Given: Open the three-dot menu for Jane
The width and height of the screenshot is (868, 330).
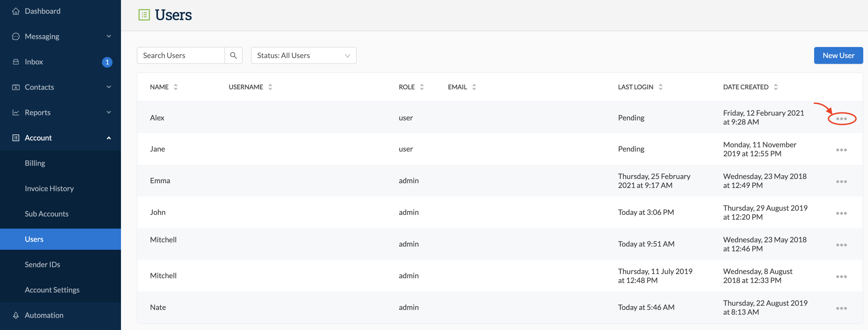Looking at the screenshot, I should pyautogui.click(x=841, y=150).
